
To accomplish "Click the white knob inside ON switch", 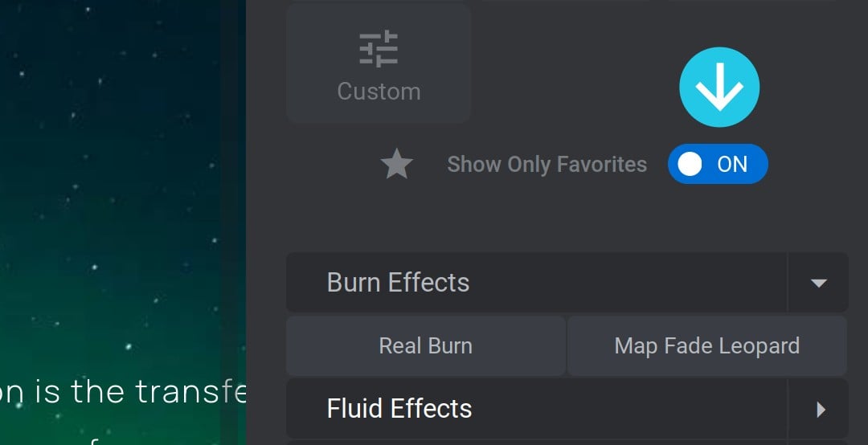I will 690,165.
